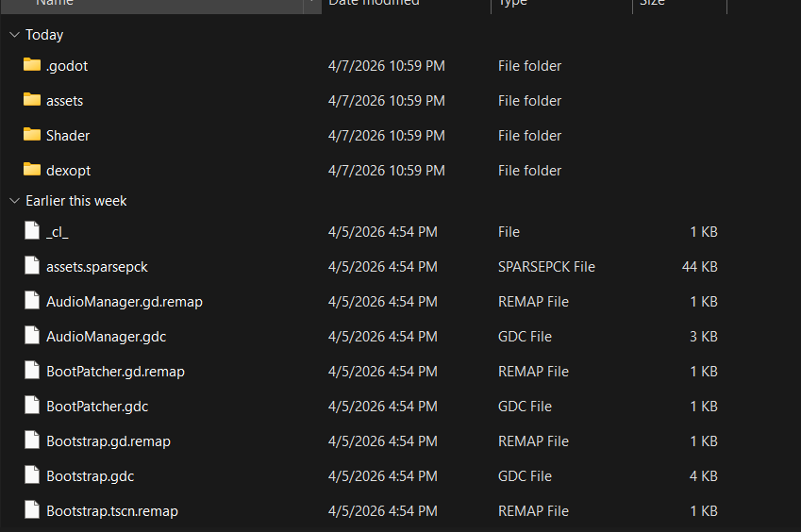Click the REMAP File type of AudioManager.gd.remap
Screen dimensions: 801x532
tap(533, 302)
